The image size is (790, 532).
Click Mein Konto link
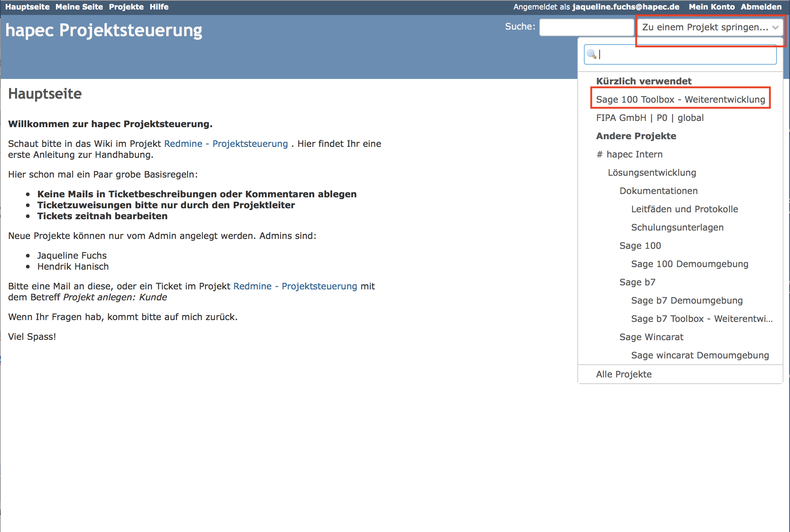pos(711,7)
